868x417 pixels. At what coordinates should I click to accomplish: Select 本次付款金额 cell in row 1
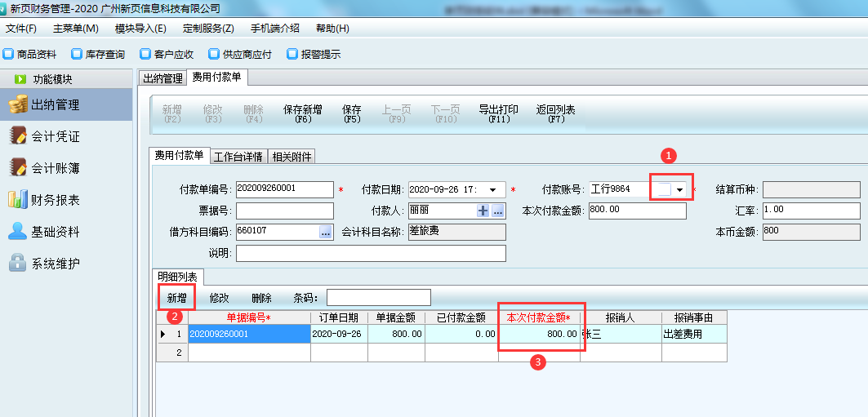click(540, 334)
